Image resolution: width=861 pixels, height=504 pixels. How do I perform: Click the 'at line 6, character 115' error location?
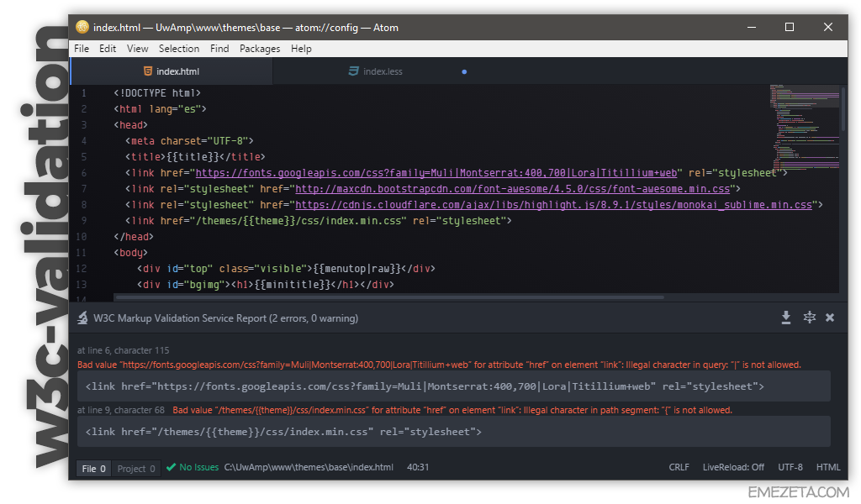pyautogui.click(x=123, y=350)
